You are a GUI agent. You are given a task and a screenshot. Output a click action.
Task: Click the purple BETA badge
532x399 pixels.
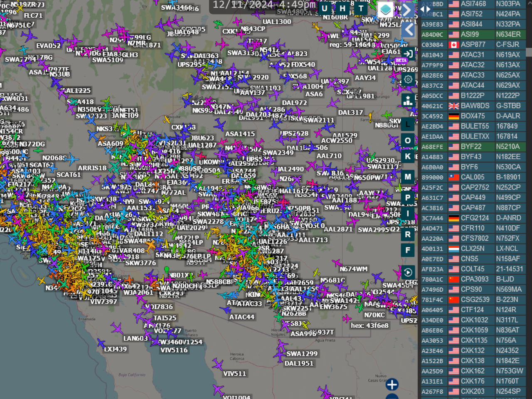pyautogui.click(x=401, y=60)
